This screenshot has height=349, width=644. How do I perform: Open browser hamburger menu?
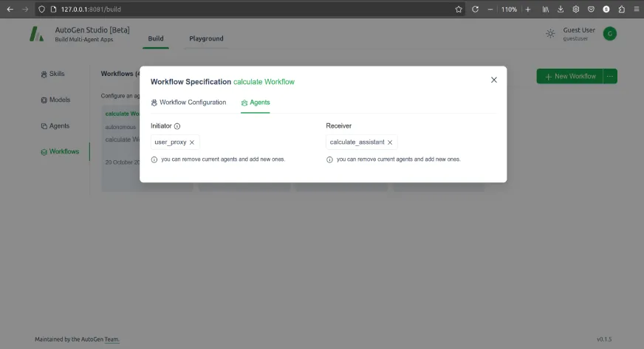[x=637, y=9]
